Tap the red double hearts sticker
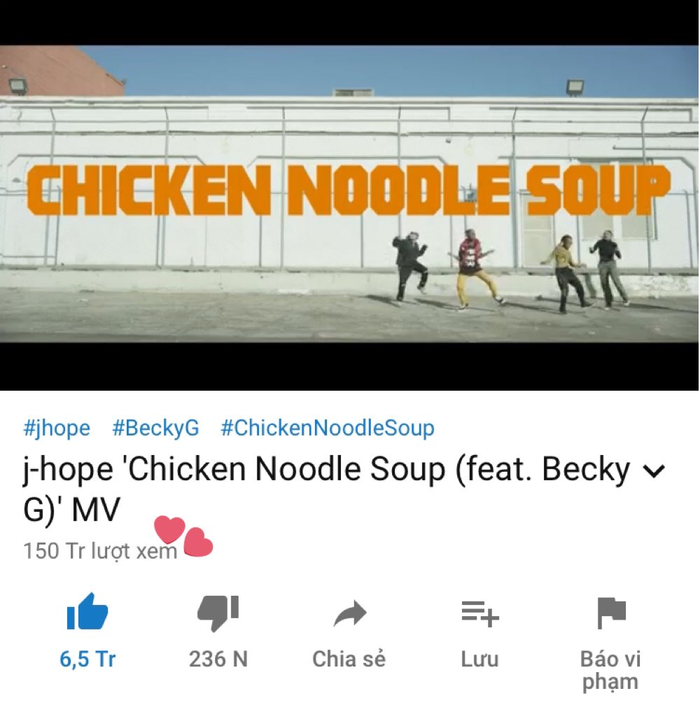Screen dimensions: 700x717 pyautogui.click(x=184, y=537)
